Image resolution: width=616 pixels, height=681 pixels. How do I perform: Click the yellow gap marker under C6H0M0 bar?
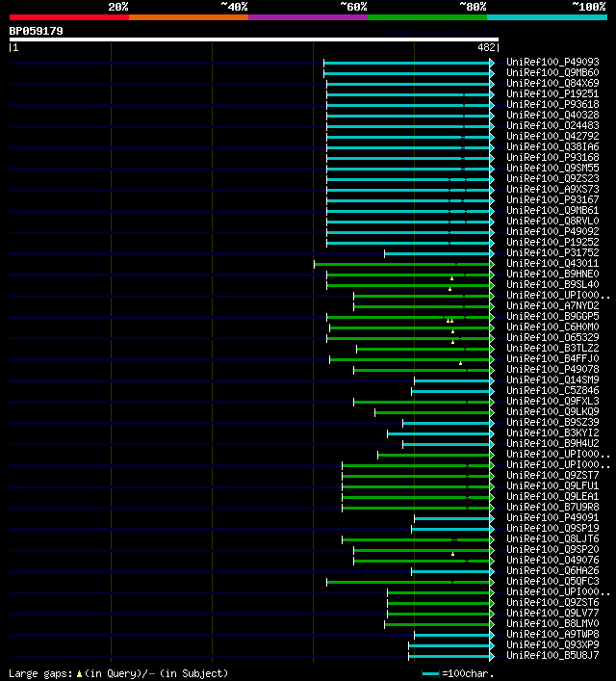tap(452, 331)
